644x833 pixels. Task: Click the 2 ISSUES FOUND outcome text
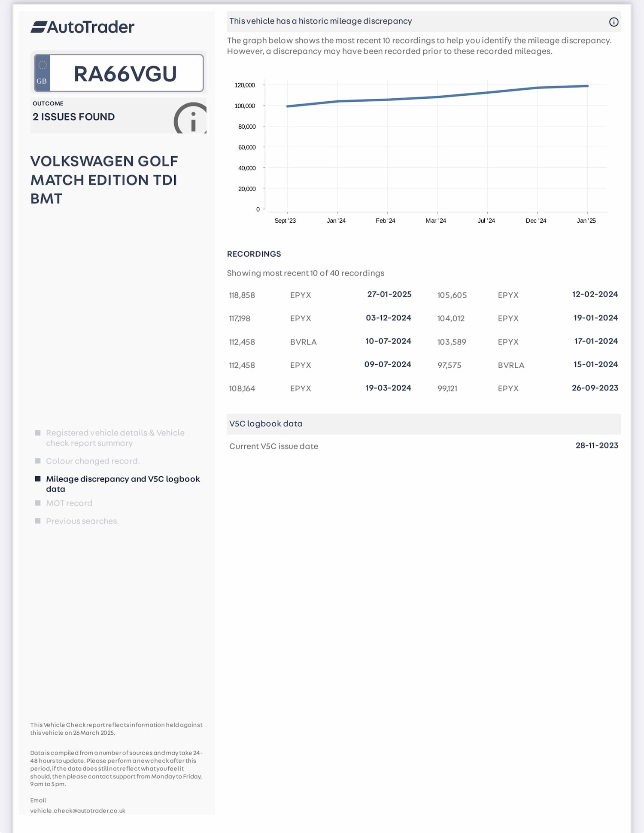pos(74,117)
